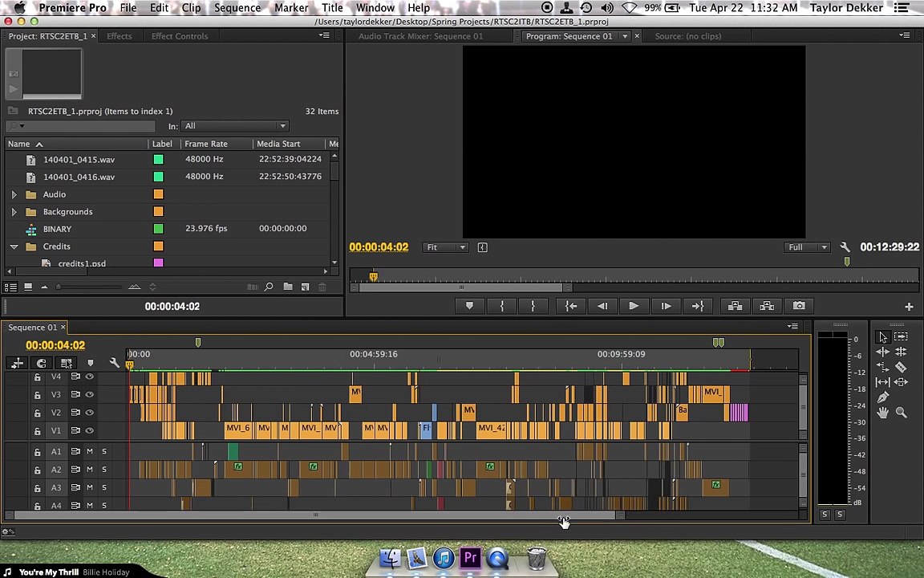The image size is (924, 578).
Task: Select the Slip tool
Action: pyautogui.click(x=882, y=382)
